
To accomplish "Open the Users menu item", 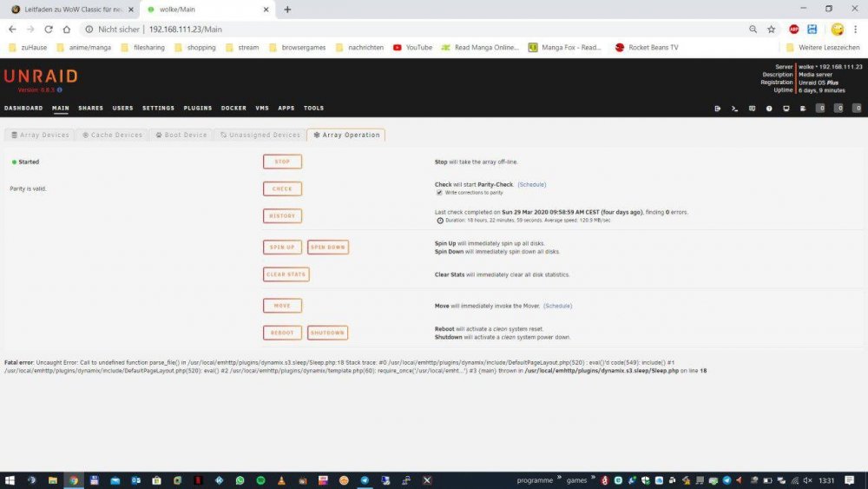I will [x=123, y=109].
